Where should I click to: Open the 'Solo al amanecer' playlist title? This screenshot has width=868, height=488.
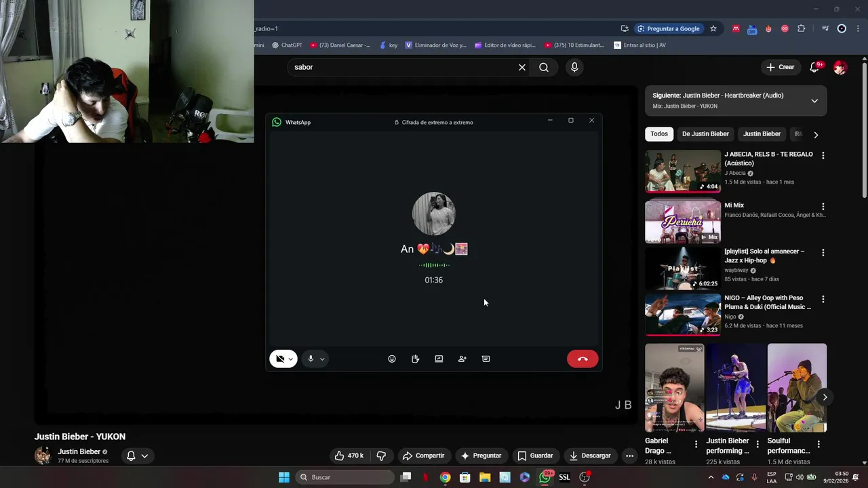pyautogui.click(x=764, y=256)
